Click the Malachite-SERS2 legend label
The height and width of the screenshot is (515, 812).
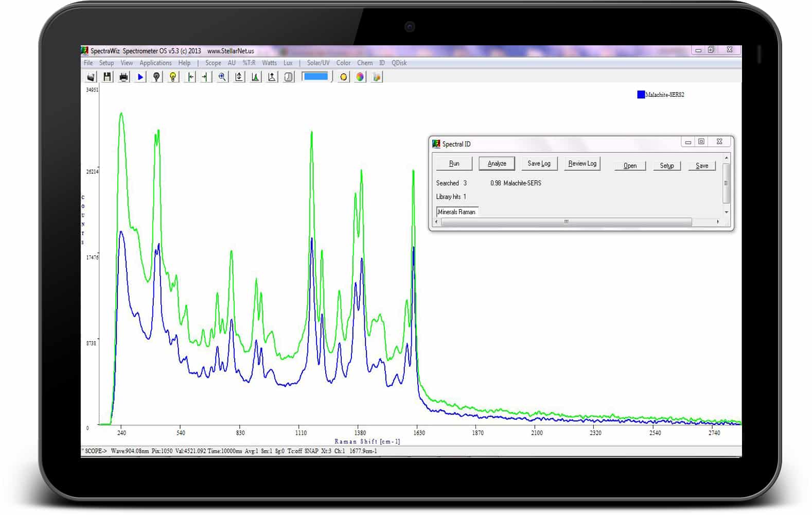[x=665, y=95]
